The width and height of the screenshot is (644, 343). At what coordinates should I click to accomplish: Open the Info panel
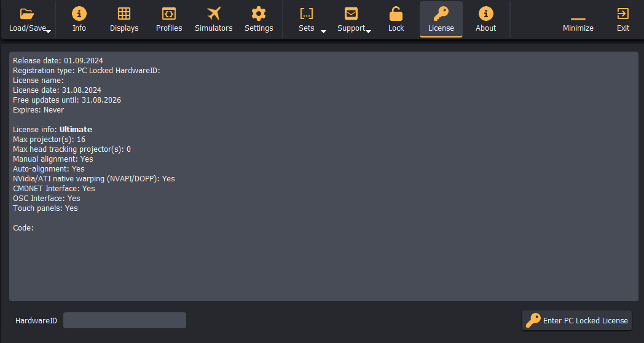point(79,19)
